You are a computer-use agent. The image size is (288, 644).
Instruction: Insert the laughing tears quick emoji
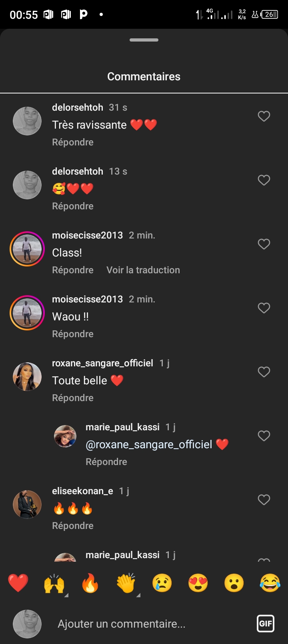(x=270, y=583)
